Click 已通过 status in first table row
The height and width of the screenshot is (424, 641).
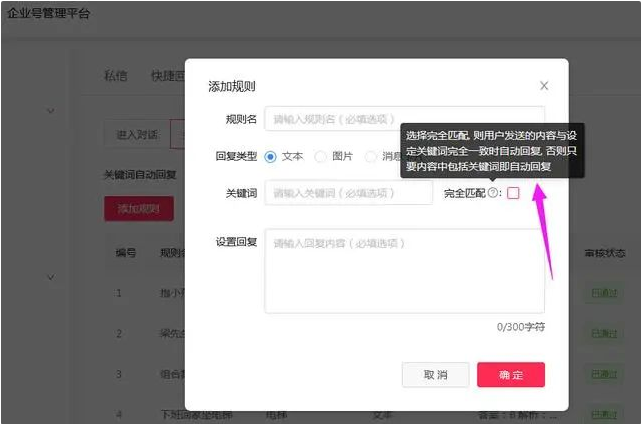tap(604, 293)
